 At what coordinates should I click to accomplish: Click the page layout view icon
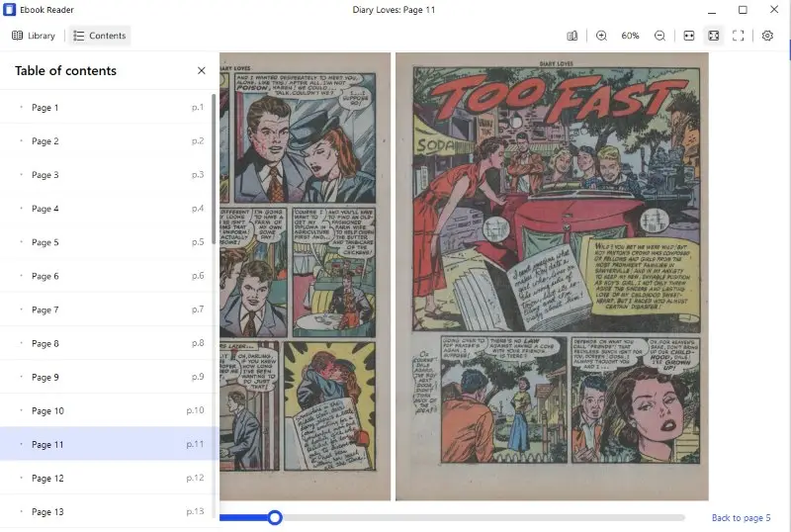(571, 36)
